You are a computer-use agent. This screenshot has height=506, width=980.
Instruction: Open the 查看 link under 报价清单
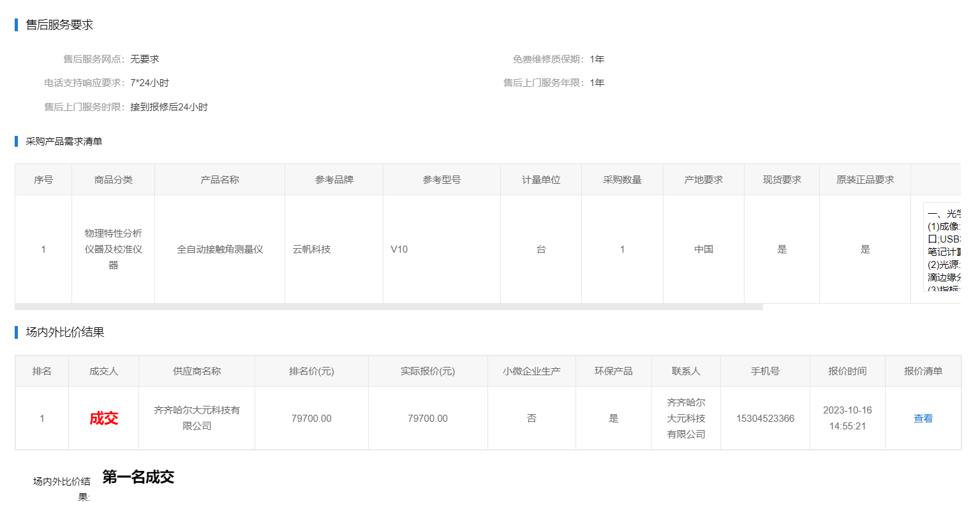tap(923, 419)
